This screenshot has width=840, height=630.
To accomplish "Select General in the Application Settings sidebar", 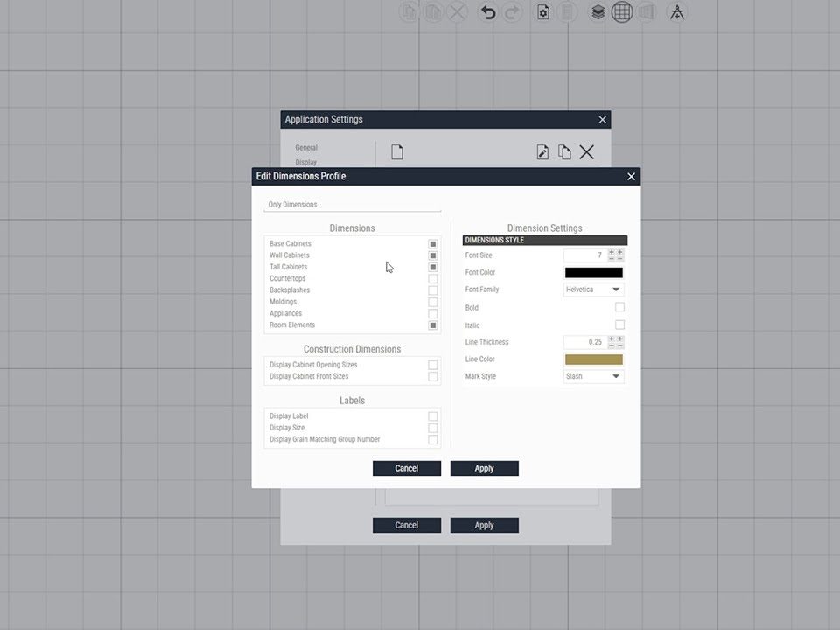I will click(306, 148).
